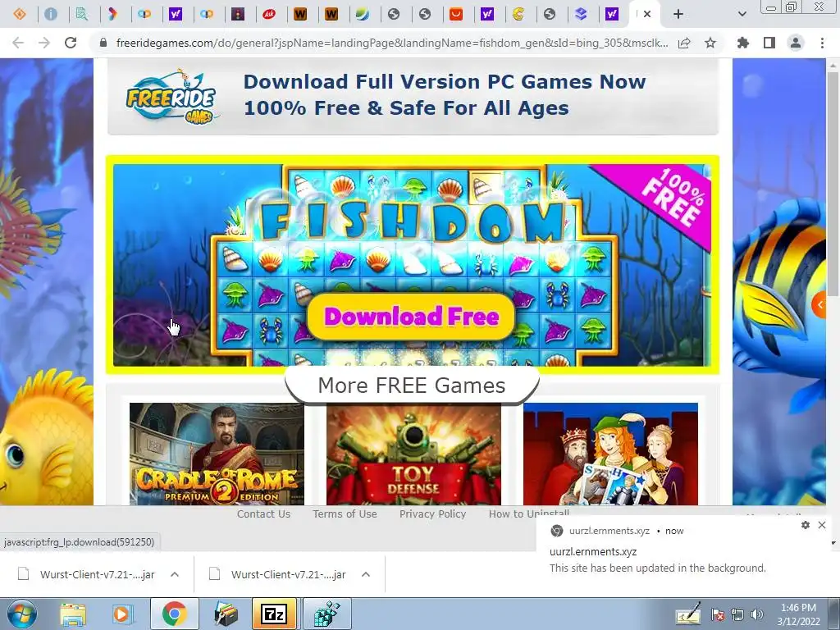Click the Download Free button
Screen dimensions: 840x630
[x=412, y=317]
